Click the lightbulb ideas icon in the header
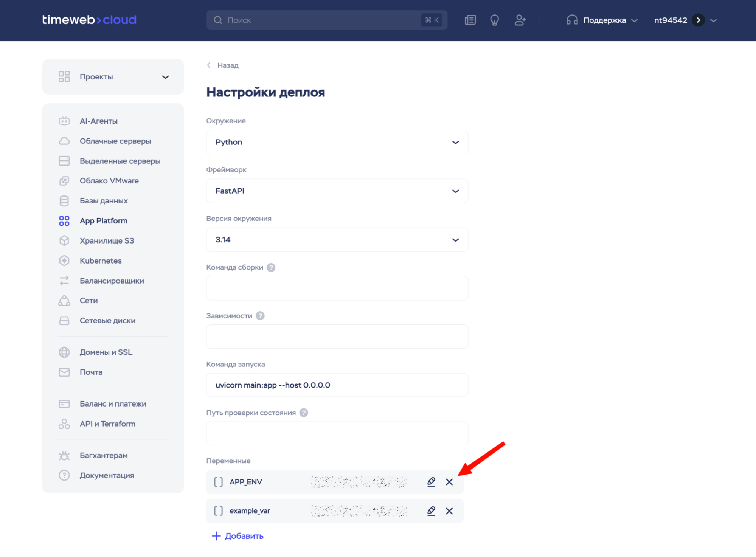 (494, 20)
